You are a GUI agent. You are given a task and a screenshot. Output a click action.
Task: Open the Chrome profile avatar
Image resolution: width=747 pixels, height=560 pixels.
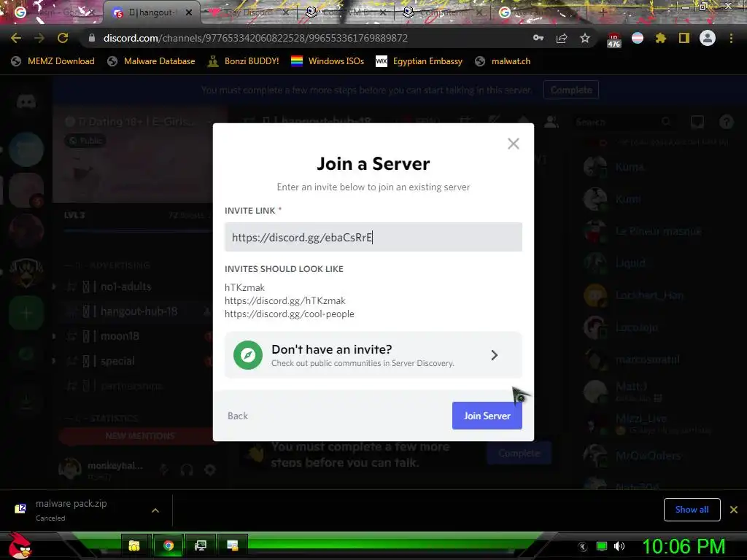(708, 38)
